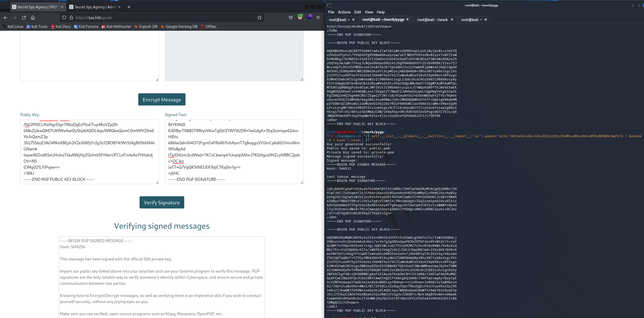Close the root@kali: ~/work/pygp terminal tab
Image resolution: width=644 pixels, height=318 pixels.
(x=408, y=20)
